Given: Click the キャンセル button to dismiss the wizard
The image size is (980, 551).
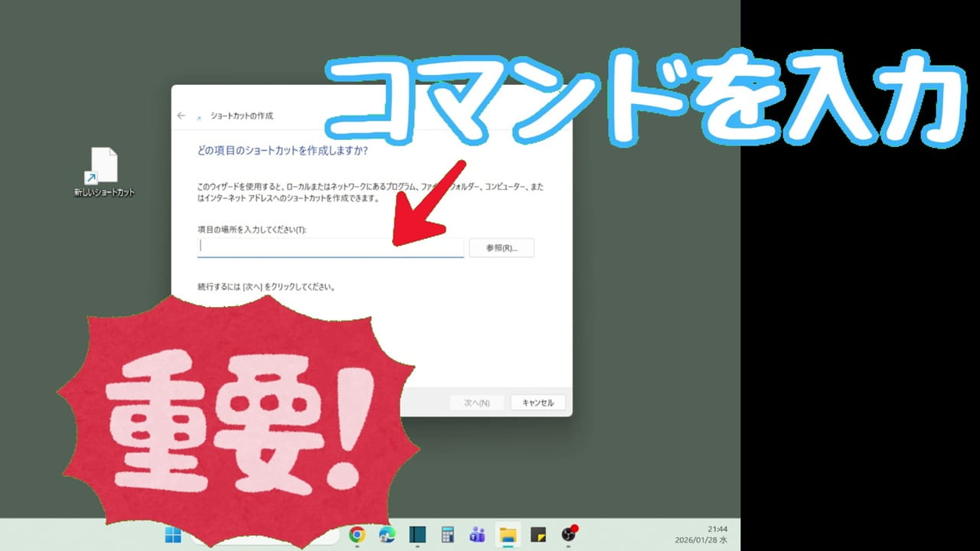Looking at the screenshot, I should click(537, 402).
